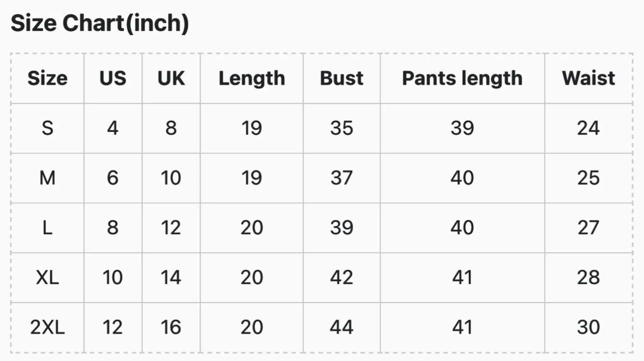Select the Length column header

[252, 78]
